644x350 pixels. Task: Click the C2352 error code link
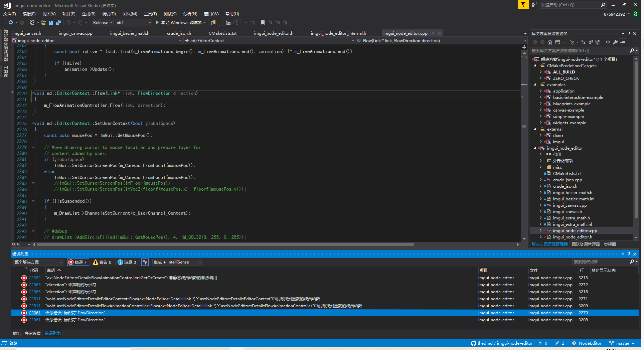click(35, 278)
